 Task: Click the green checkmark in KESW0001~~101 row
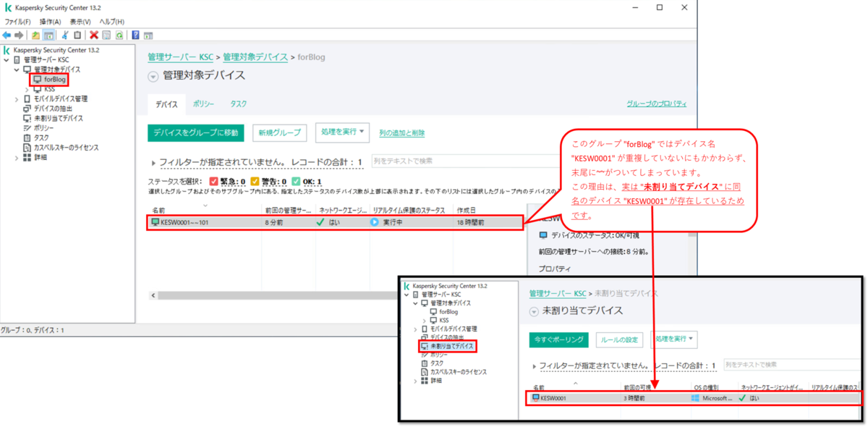(x=320, y=222)
